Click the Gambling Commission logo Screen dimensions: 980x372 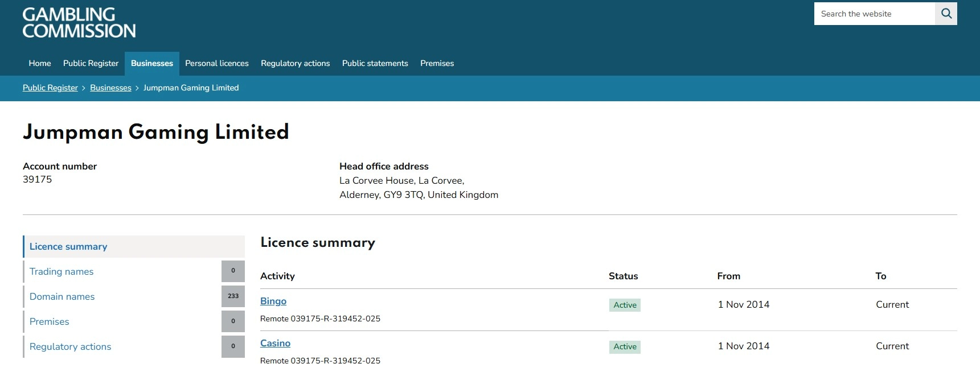[x=79, y=23]
